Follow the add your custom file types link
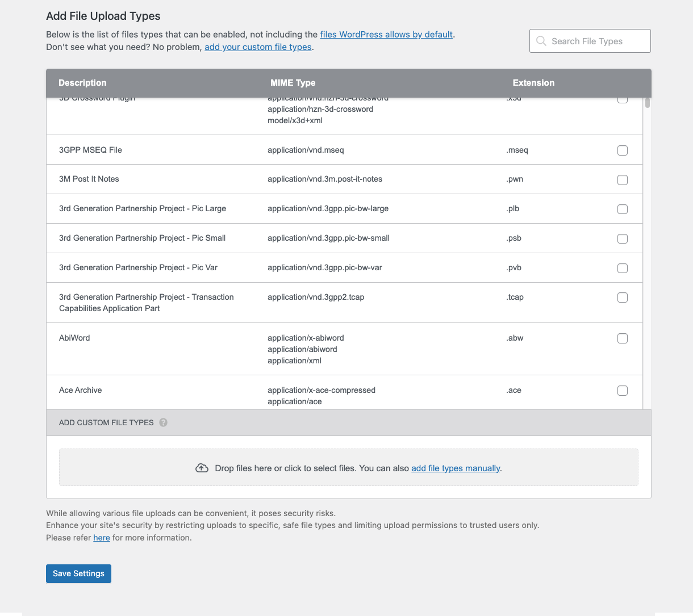 [x=258, y=47]
